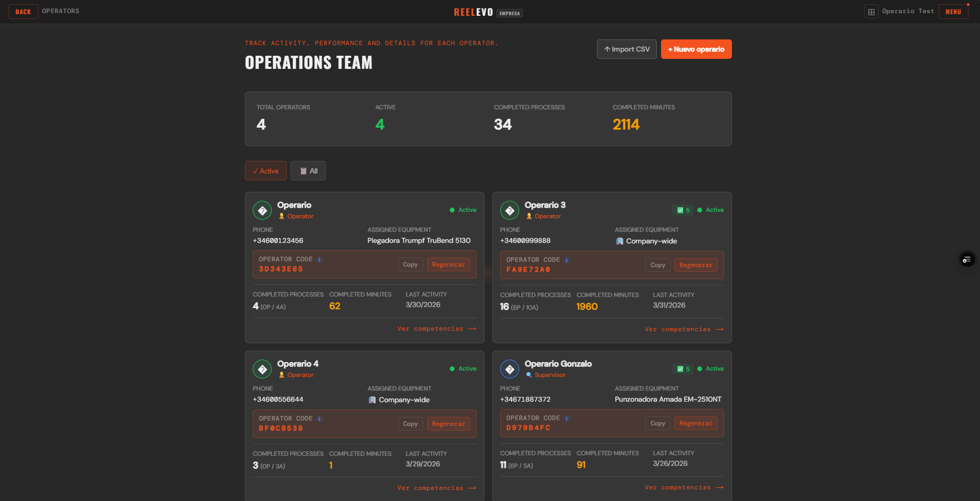Click the info icon next to Gonzalo's operator code

coord(566,417)
